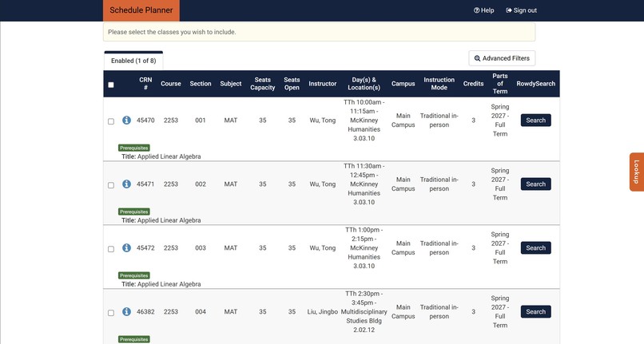The width and height of the screenshot is (644, 344).
Task: Click CRN number 45472
Action: click(x=145, y=248)
